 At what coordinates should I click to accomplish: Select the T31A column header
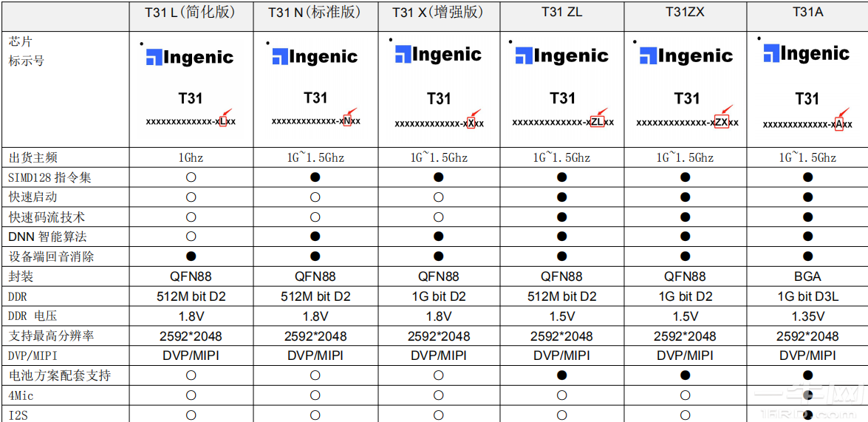tap(807, 13)
